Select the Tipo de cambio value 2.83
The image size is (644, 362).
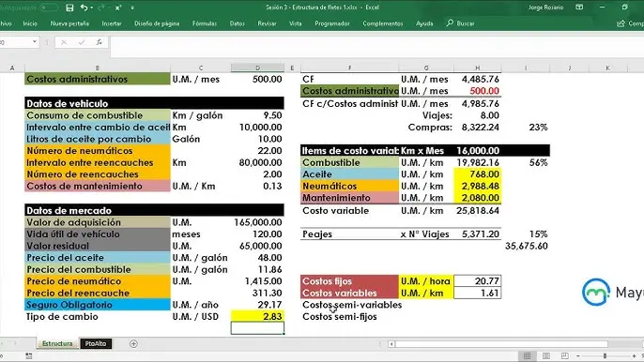(257, 316)
